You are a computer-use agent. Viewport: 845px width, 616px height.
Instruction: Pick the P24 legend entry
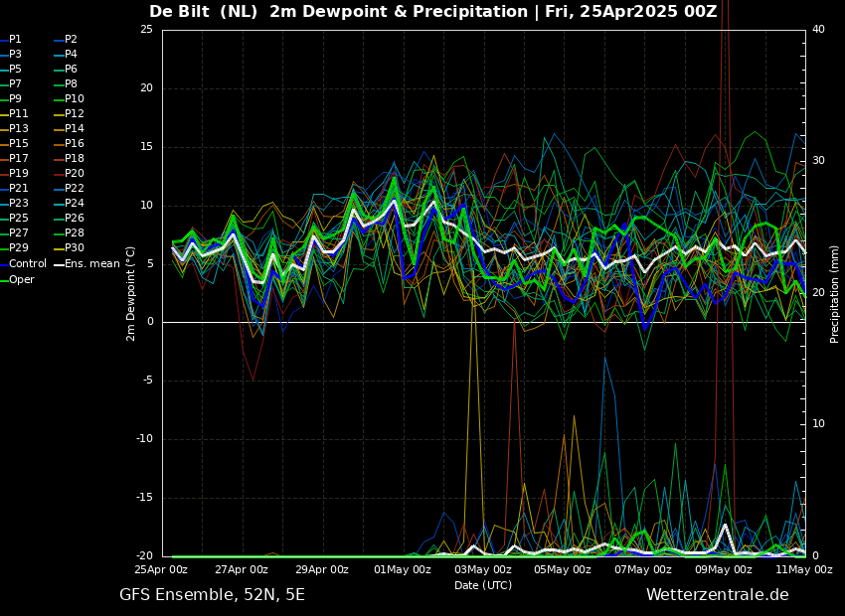(70, 203)
